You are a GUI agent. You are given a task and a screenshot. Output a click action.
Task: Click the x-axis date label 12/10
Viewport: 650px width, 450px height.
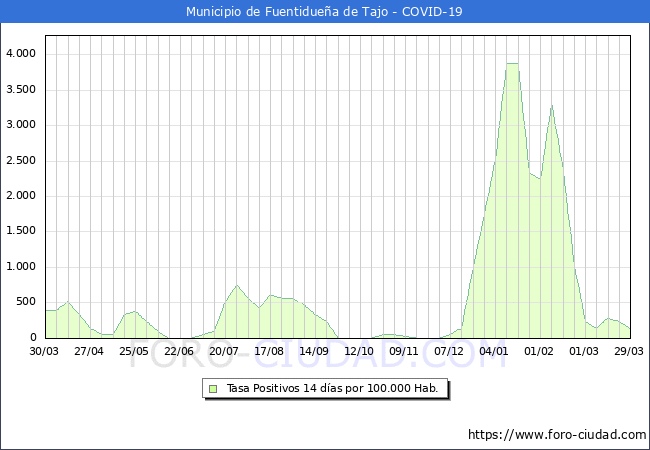click(359, 351)
